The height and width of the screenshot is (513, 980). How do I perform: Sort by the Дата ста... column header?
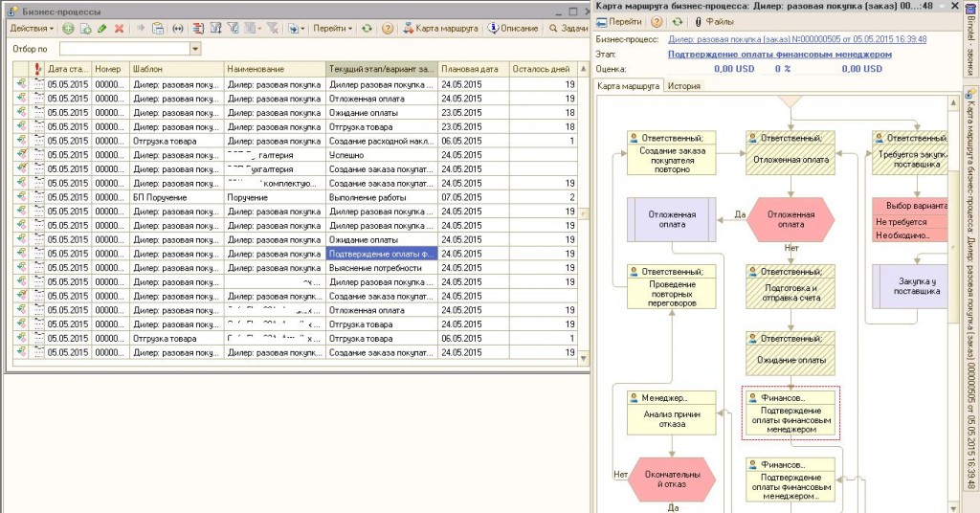68,69
